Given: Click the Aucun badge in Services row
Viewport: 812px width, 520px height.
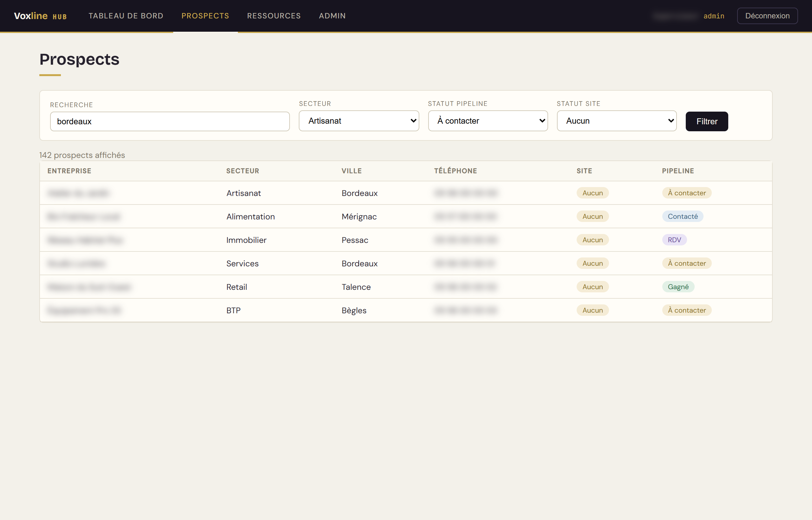Looking at the screenshot, I should (593, 263).
